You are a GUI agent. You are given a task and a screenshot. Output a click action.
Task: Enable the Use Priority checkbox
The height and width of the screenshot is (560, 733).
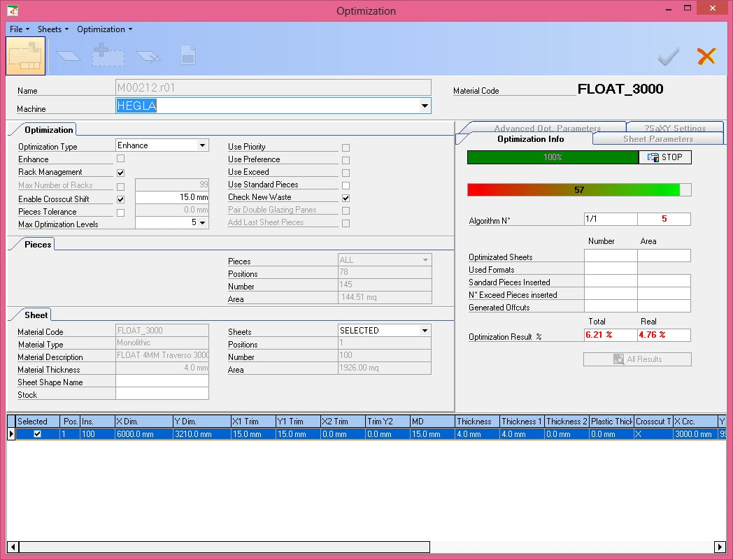click(x=346, y=148)
